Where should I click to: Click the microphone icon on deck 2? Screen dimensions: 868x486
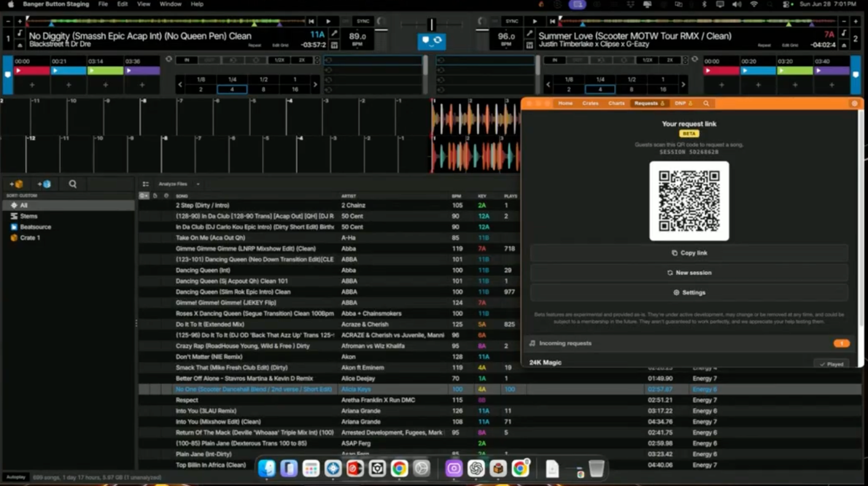click(529, 33)
